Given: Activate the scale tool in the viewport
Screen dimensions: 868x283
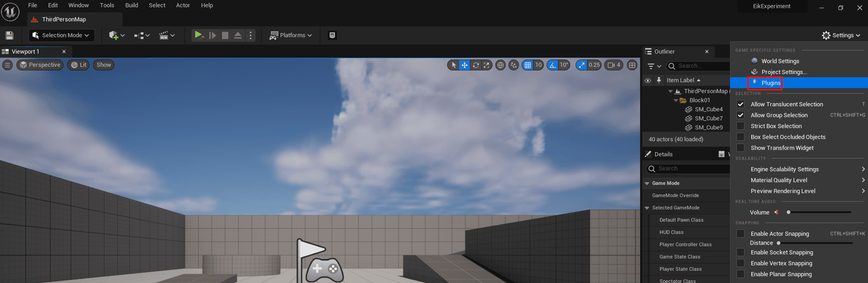Looking at the screenshot, I should pos(487,65).
